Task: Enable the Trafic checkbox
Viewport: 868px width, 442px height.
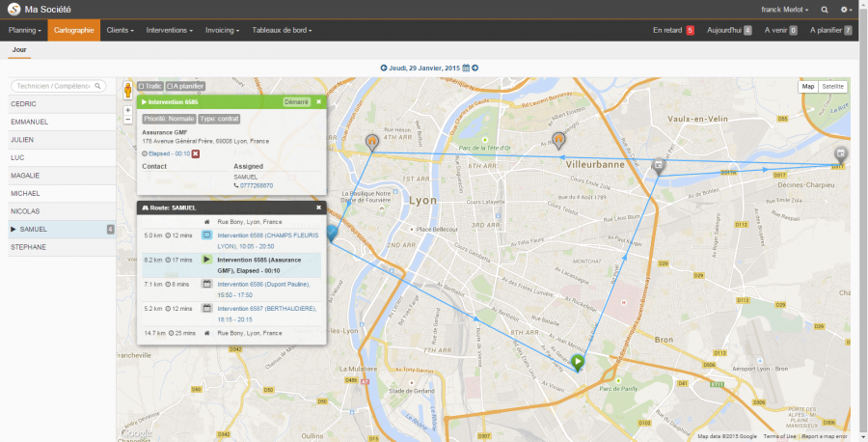Action: coord(150,86)
